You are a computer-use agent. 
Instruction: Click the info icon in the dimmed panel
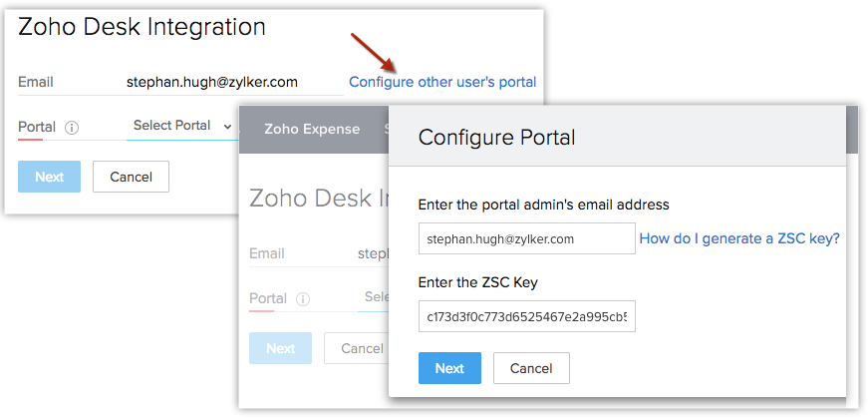(303, 298)
